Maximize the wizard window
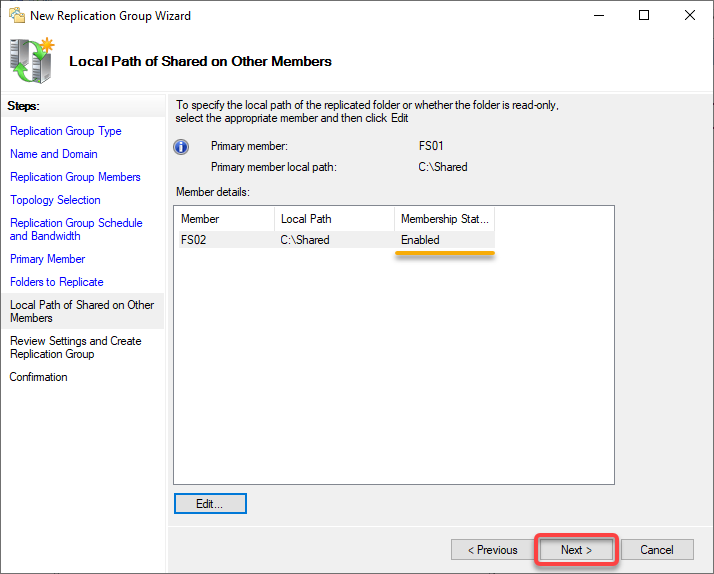 pyautogui.click(x=644, y=15)
